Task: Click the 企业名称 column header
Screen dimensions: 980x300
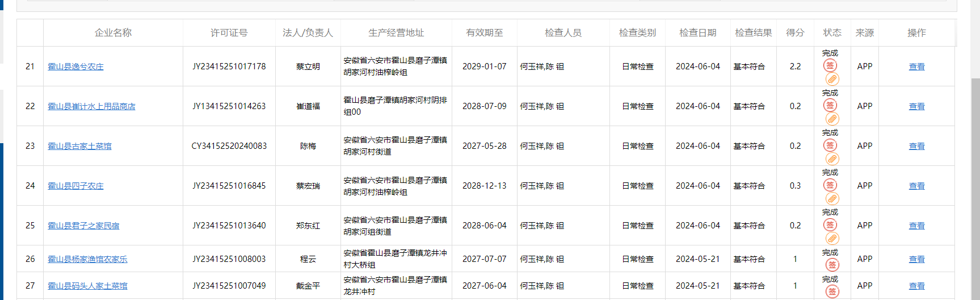Action: [x=113, y=33]
